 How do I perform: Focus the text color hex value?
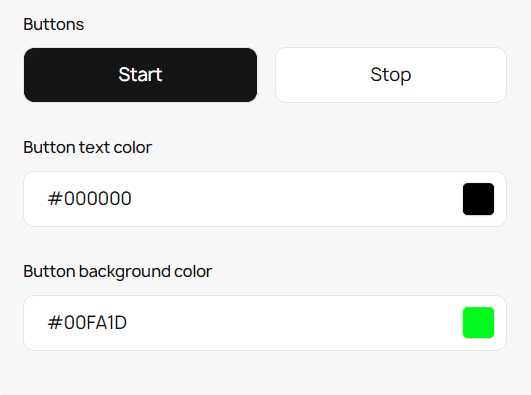pyautogui.click(x=89, y=199)
